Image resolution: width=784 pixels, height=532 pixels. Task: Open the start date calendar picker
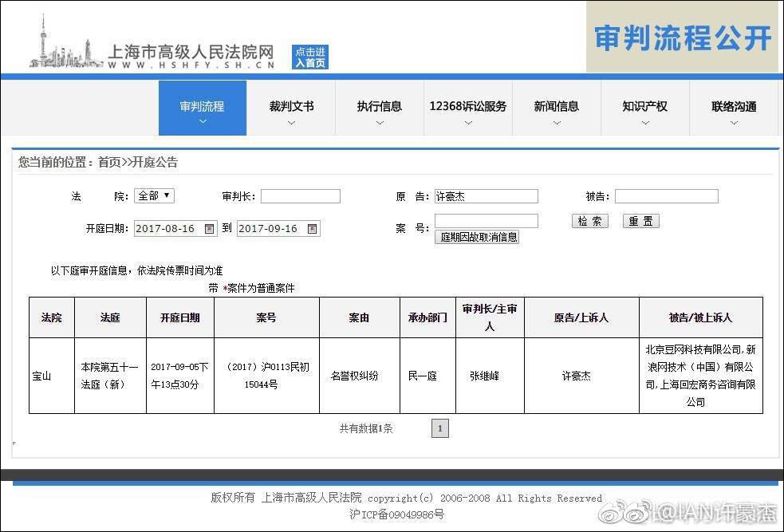click(209, 227)
